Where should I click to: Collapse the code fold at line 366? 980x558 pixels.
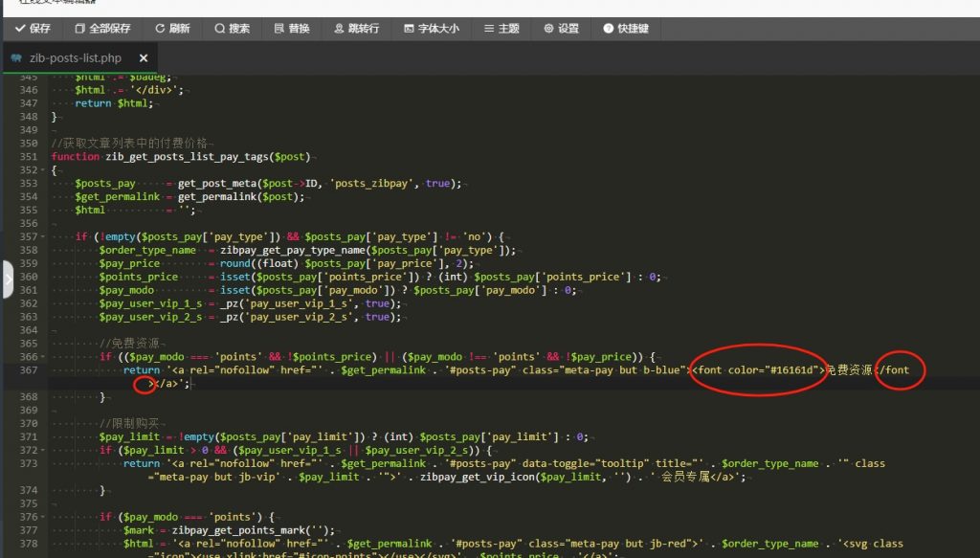click(44, 357)
